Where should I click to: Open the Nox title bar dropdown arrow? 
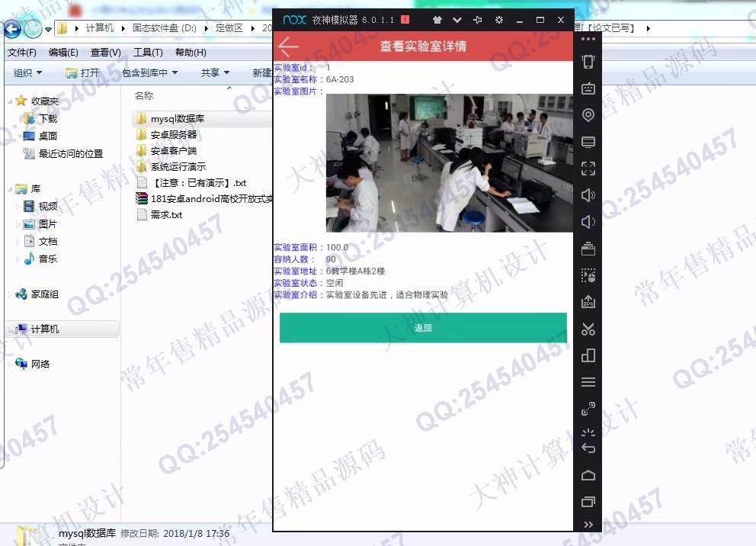coord(457,20)
